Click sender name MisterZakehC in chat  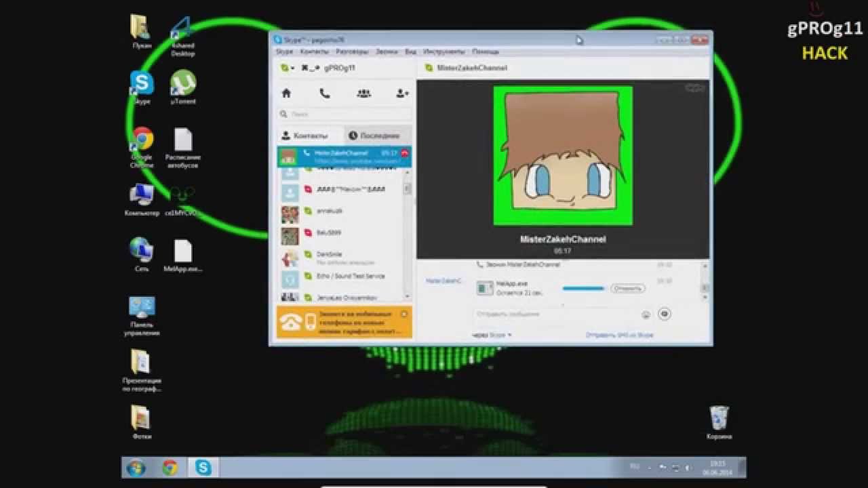pos(443,280)
